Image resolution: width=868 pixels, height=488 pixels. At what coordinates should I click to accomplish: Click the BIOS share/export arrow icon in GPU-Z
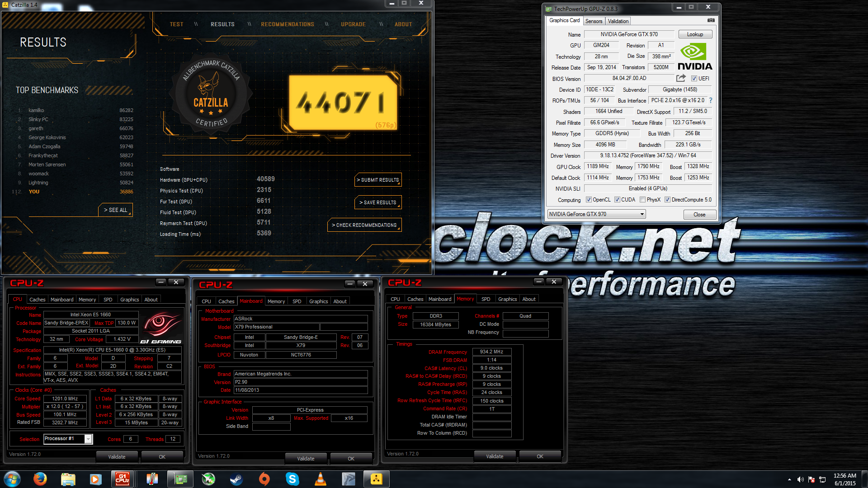(681, 78)
